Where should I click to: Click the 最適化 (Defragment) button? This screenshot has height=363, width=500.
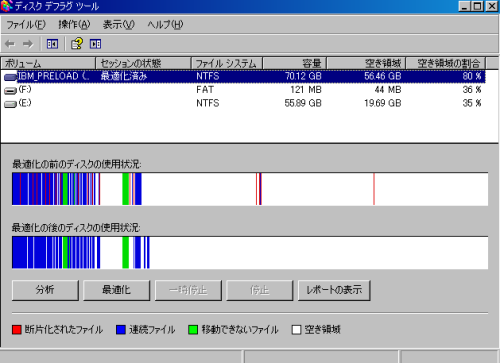[116, 290]
